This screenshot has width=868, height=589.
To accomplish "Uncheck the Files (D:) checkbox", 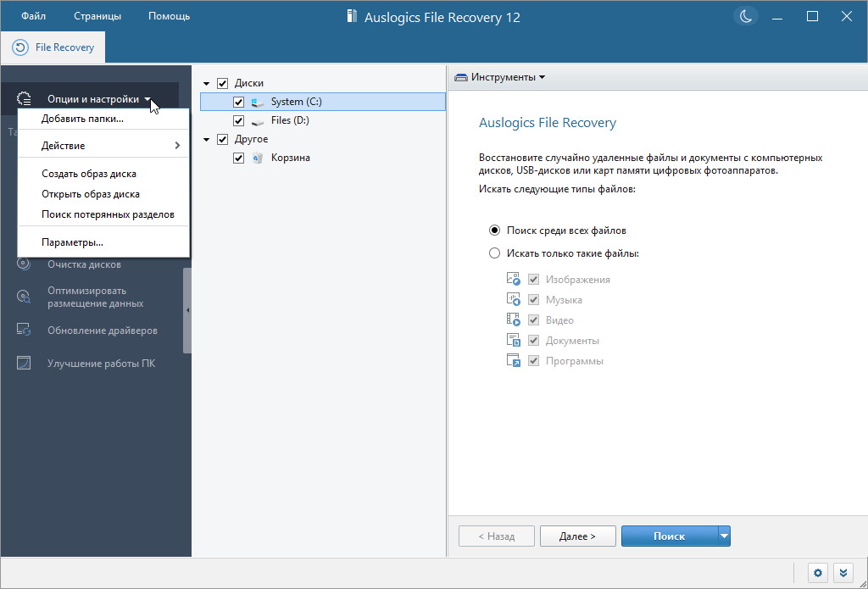I will (x=238, y=120).
